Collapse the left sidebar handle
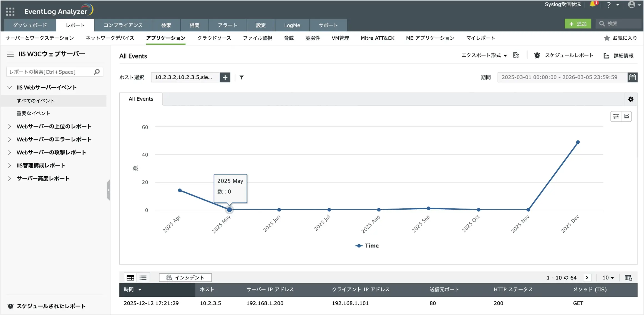This screenshot has width=644, height=315. click(108, 190)
